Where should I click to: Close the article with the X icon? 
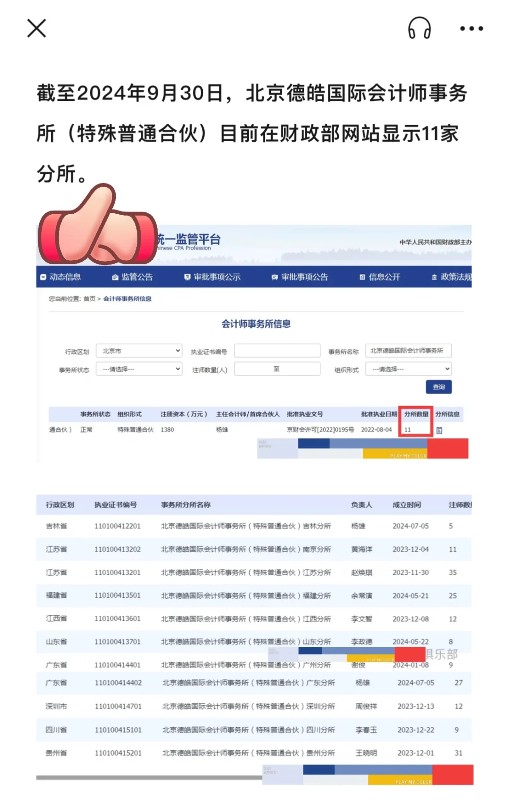coord(37,28)
